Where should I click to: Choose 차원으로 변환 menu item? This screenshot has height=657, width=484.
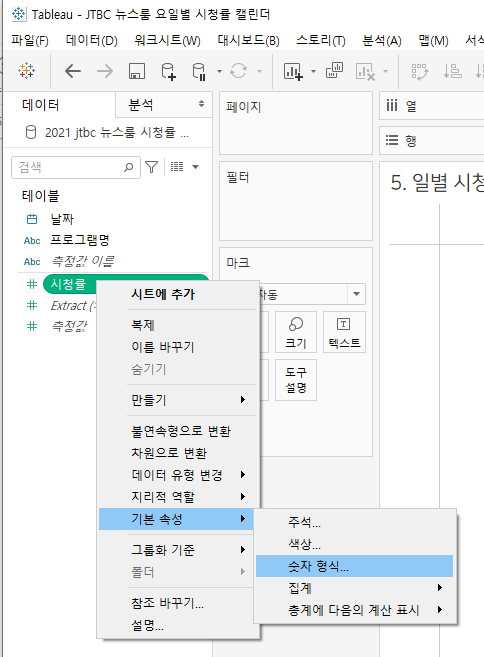tap(177, 453)
